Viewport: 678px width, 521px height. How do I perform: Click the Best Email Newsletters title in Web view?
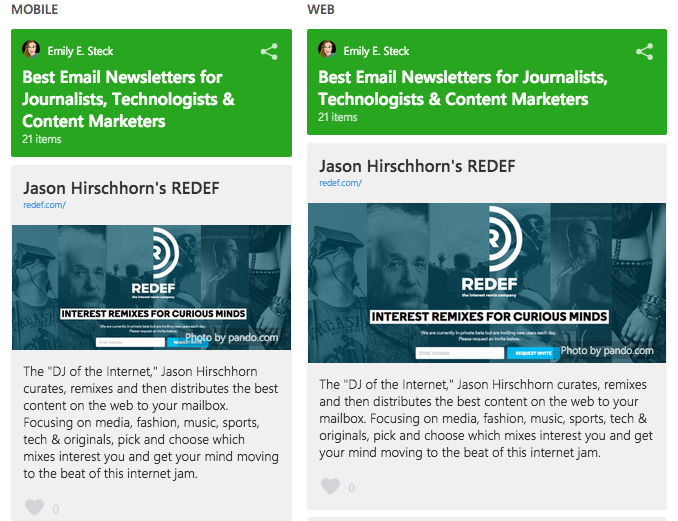tap(463, 88)
